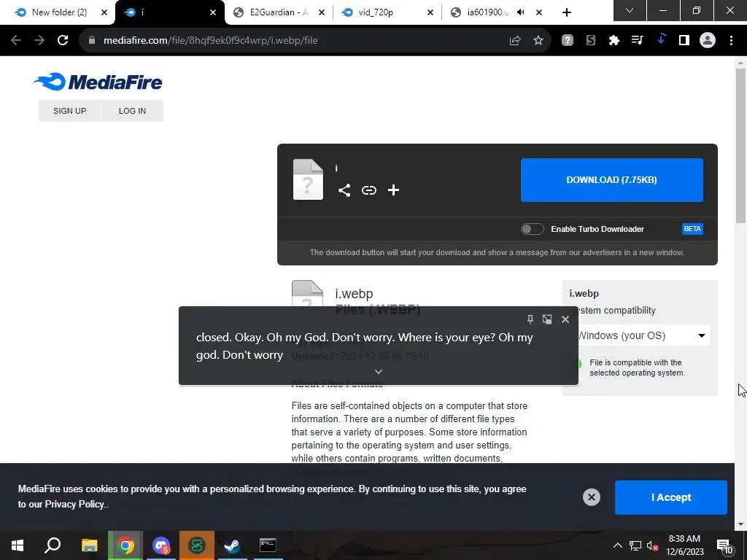Click the MediaFire logo
Screen dimensions: 747x560
(98, 82)
